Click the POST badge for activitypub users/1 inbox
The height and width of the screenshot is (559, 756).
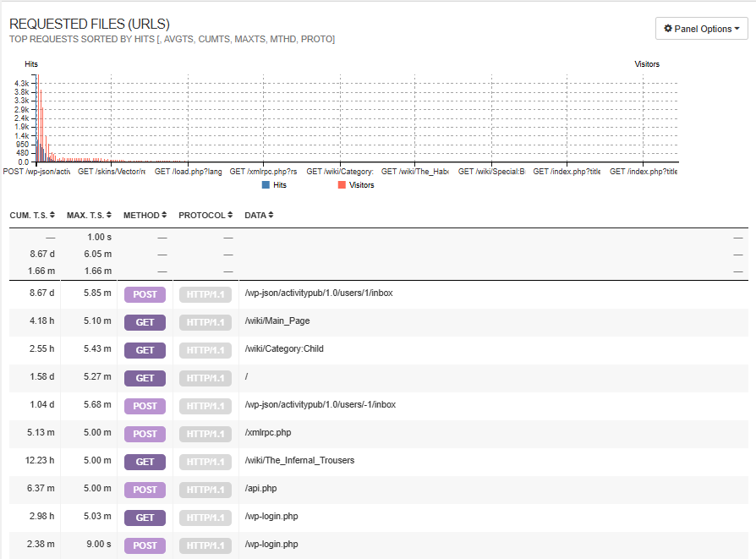click(145, 294)
